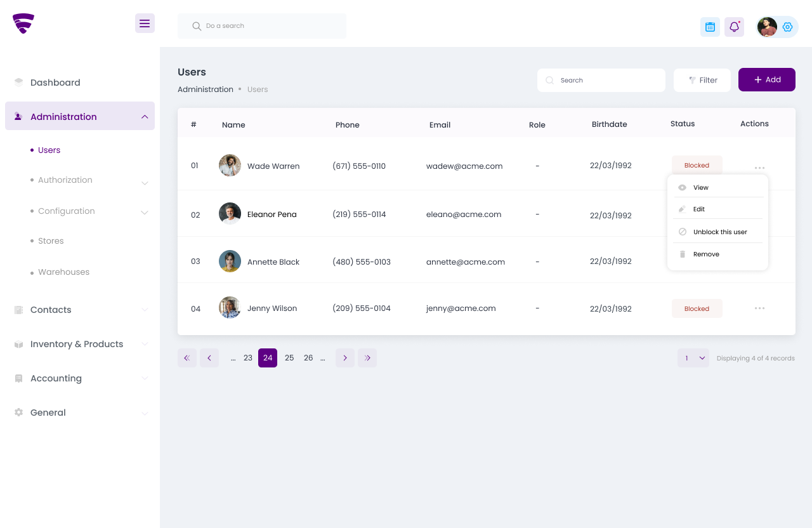The height and width of the screenshot is (528, 812).
Task: Go to first page of results
Action: click(x=187, y=358)
